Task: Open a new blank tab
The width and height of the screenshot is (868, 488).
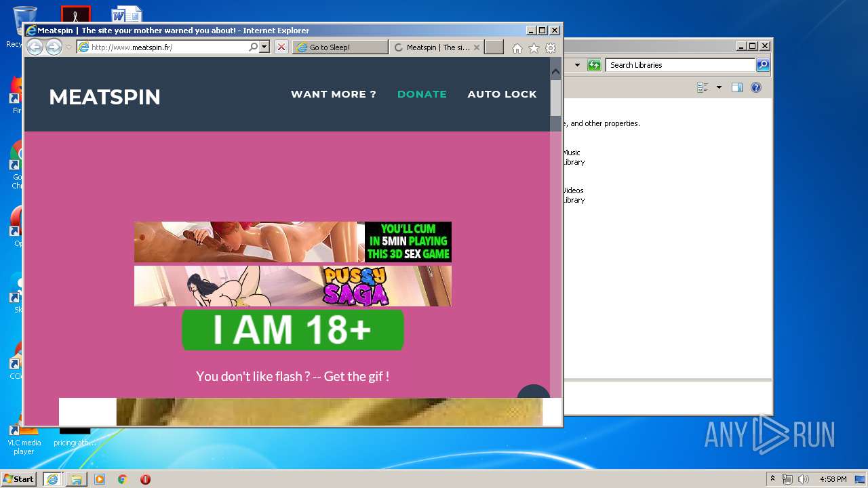Action: coord(494,47)
